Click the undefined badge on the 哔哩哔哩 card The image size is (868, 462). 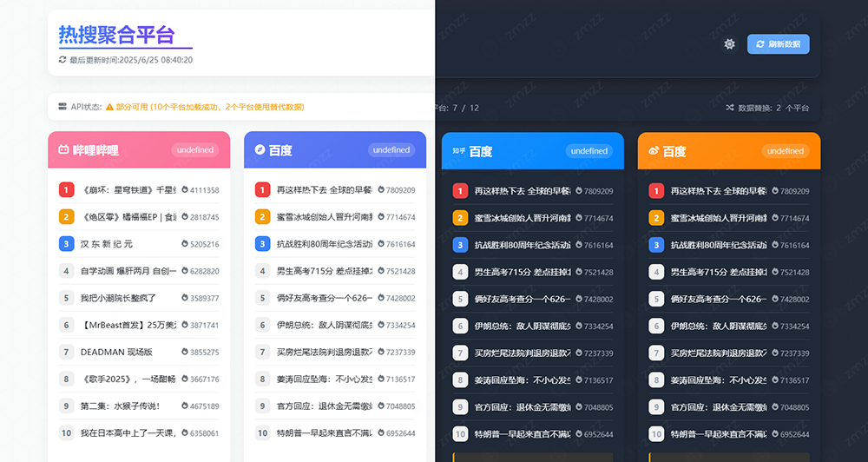[x=194, y=149]
